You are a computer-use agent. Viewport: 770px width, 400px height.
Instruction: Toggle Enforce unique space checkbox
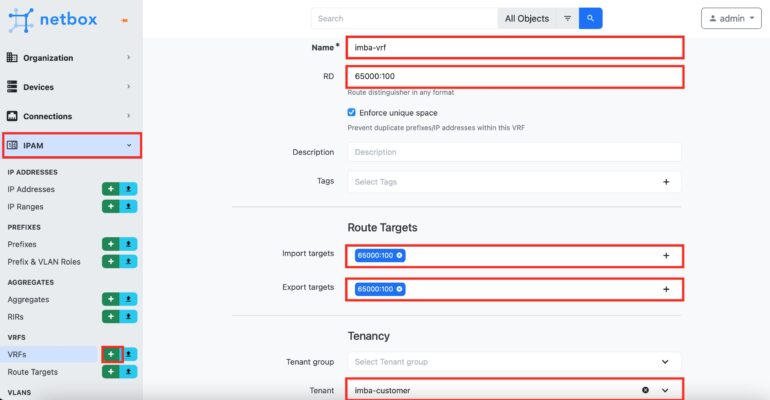coord(352,113)
